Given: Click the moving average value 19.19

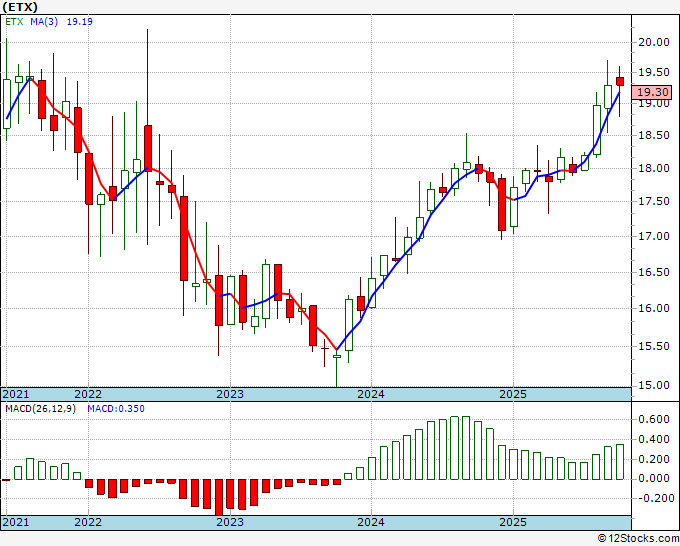Looking at the screenshot, I should pyautogui.click(x=79, y=22).
